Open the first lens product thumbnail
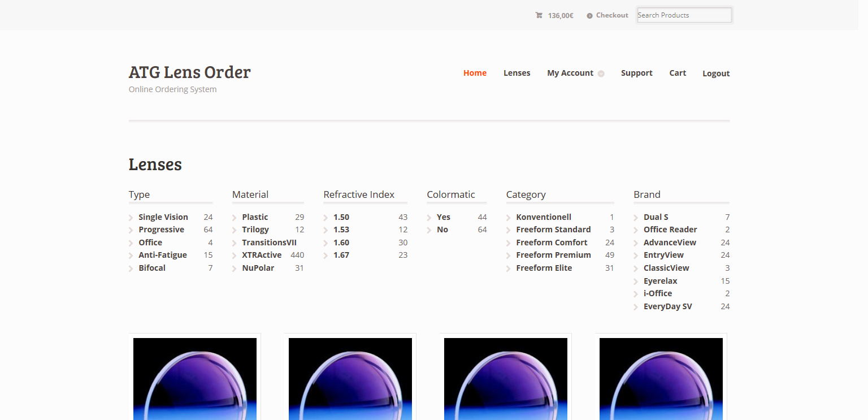 (195, 379)
